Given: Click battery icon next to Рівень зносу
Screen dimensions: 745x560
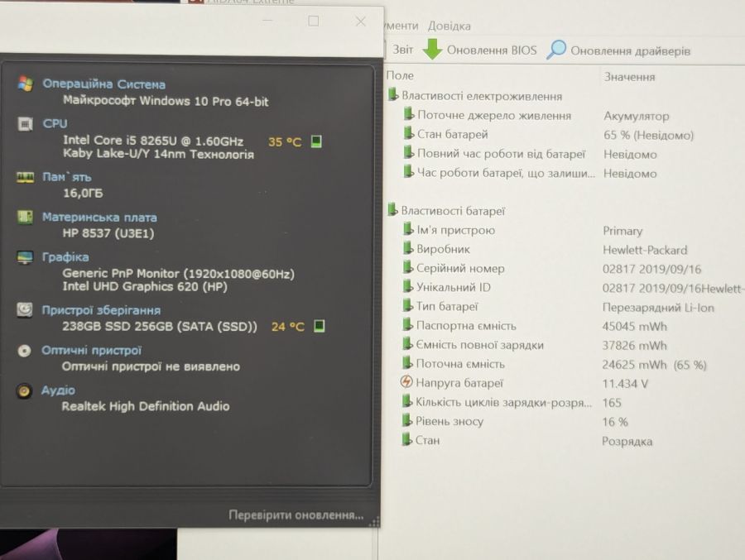Looking at the screenshot, I should 406,420.
